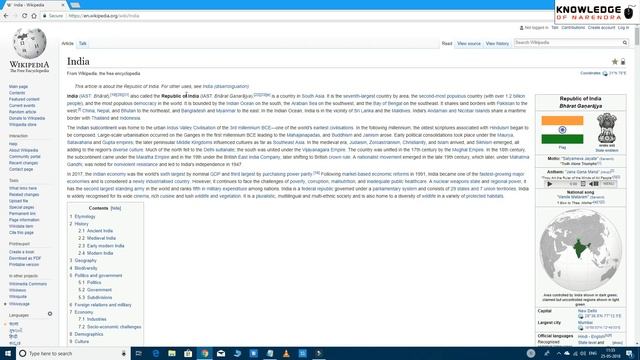Open the View history tab
640x360 pixels.
pyautogui.click(x=497, y=43)
